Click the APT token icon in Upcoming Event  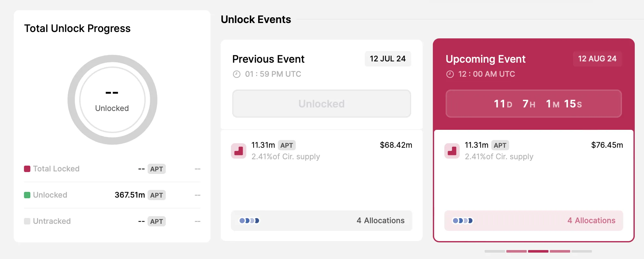pyautogui.click(x=452, y=151)
